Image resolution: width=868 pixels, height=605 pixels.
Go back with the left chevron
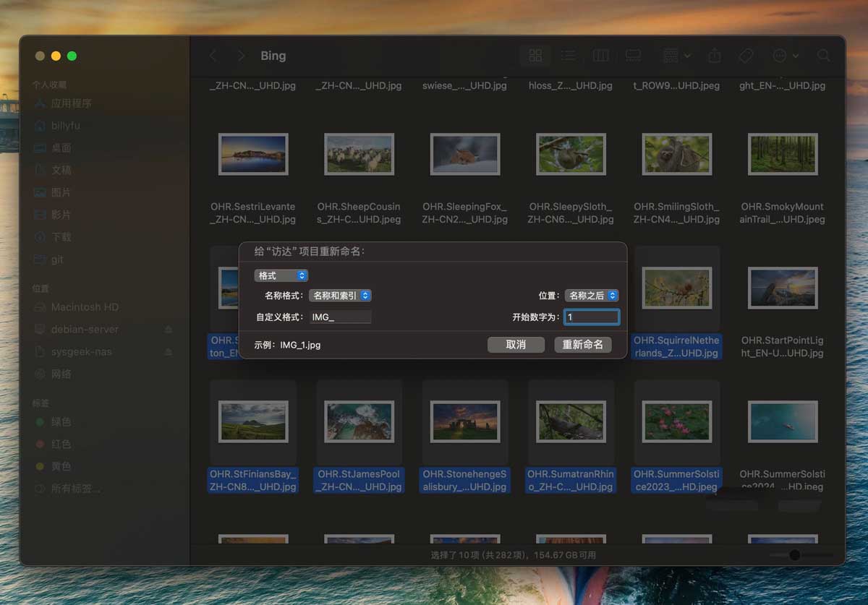click(213, 56)
